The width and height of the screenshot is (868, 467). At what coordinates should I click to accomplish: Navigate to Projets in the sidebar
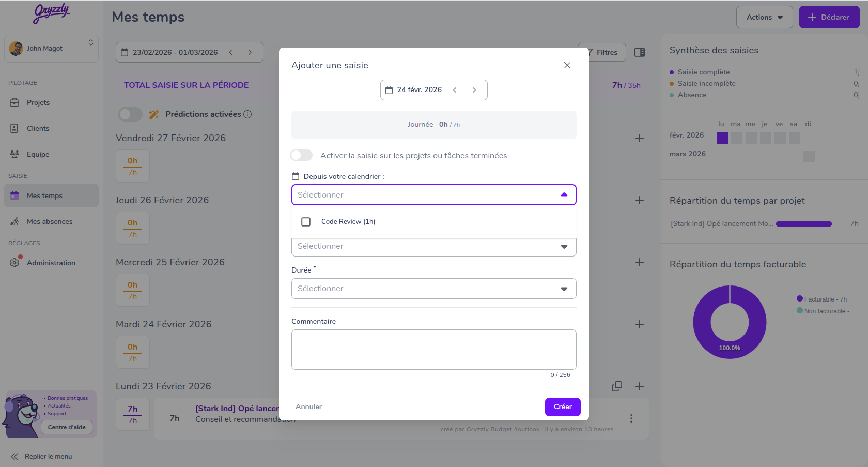click(x=38, y=102)
